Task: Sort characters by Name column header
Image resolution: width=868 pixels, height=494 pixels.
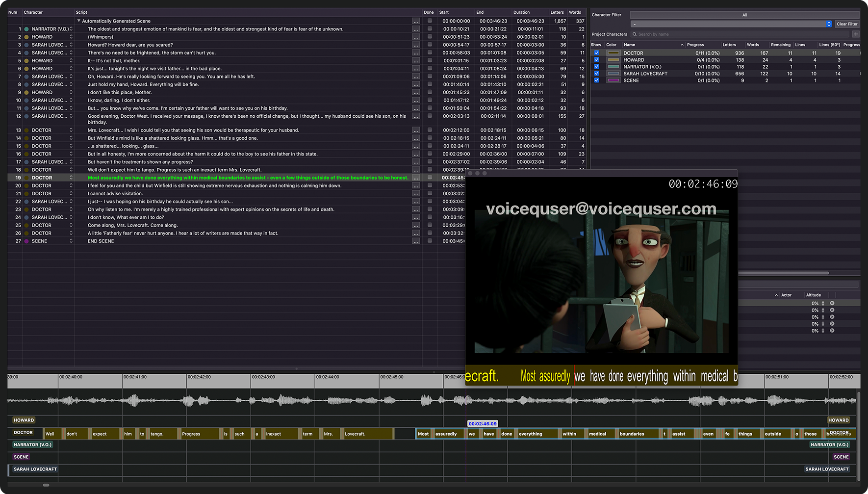Action: (629, 45)
